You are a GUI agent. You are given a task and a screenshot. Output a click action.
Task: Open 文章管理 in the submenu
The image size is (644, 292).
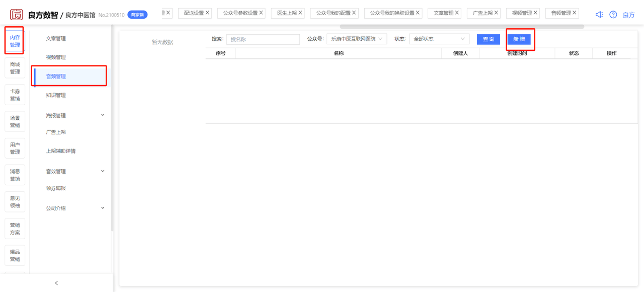point(56,39)
